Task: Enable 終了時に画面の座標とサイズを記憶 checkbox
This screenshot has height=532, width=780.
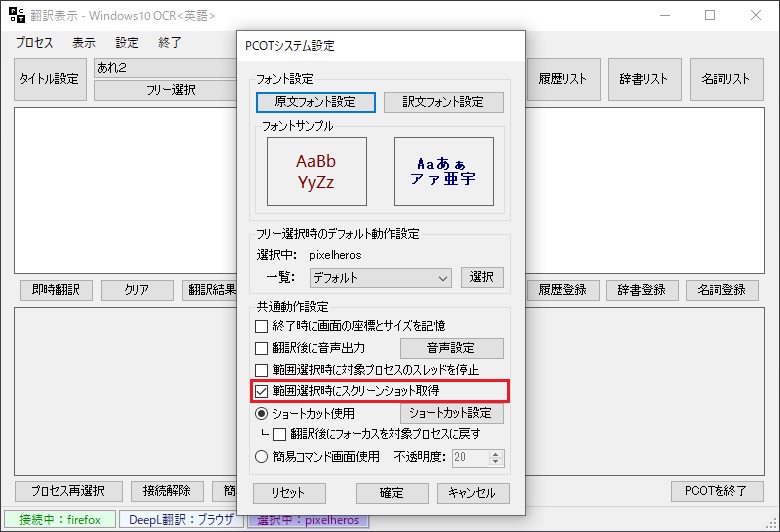Action: [261, 326]
